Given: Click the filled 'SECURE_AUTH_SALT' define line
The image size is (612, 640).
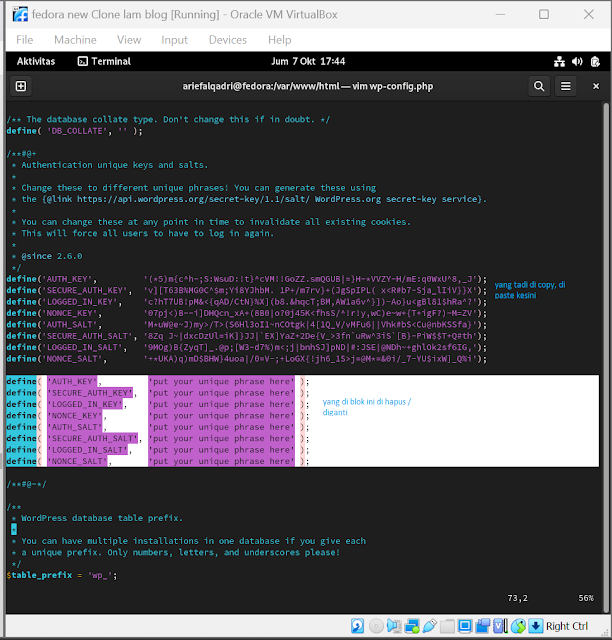Looking at the screenshot, I should pos(247,336).
